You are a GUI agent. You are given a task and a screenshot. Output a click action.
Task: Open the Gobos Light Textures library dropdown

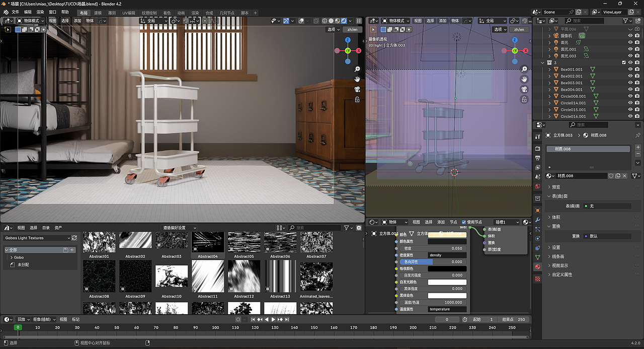pyautogui.click(x=37, y=238)
